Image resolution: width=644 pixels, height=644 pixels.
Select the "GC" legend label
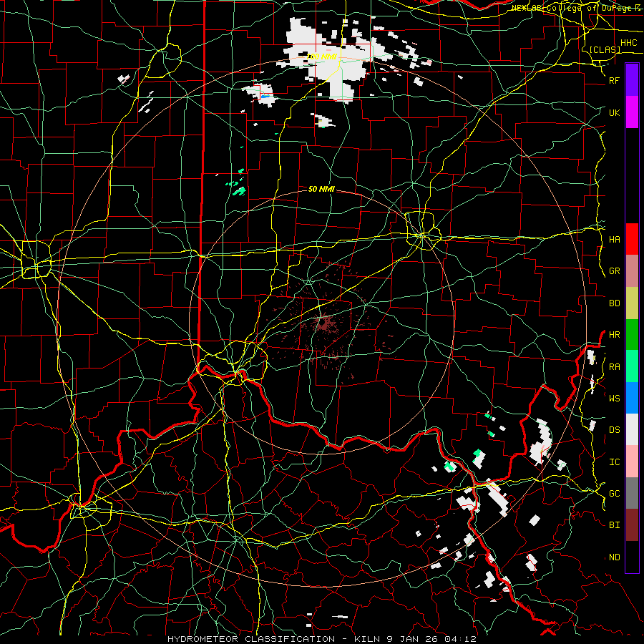(614, 494)
